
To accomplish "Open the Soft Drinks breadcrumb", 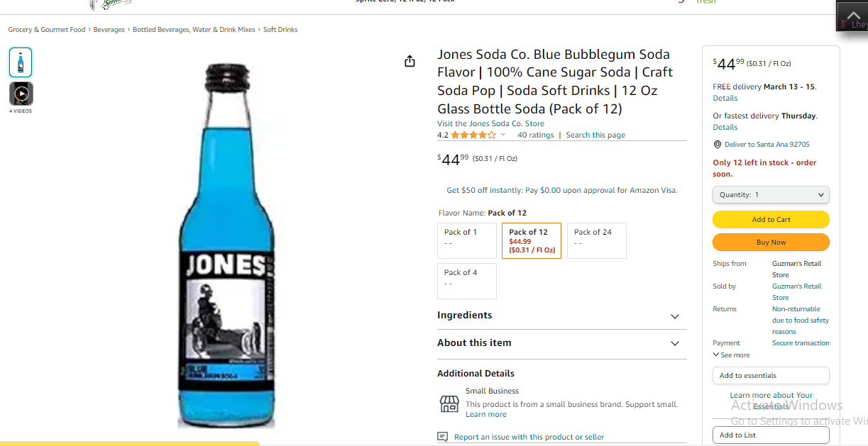I will [280, 30].
